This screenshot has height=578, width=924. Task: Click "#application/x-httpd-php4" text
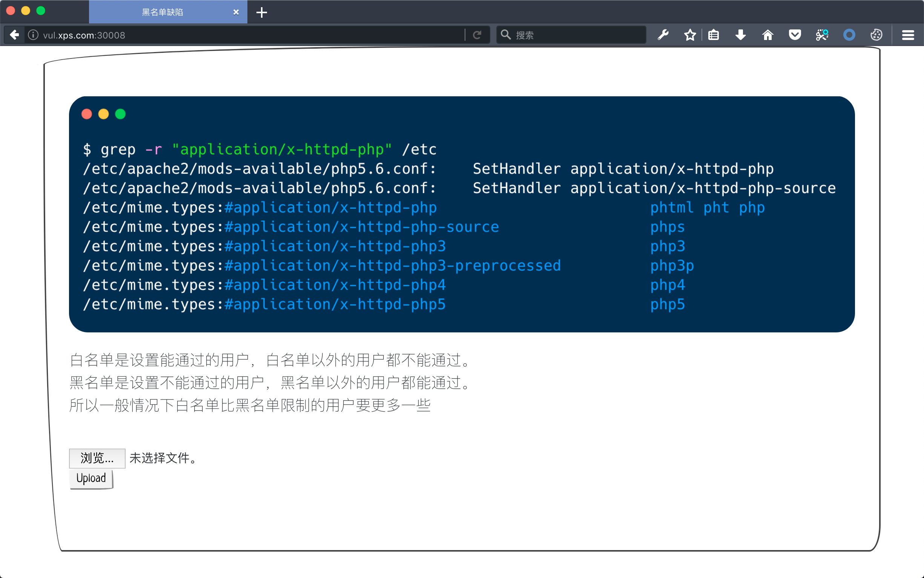click(x=335, y=285)
